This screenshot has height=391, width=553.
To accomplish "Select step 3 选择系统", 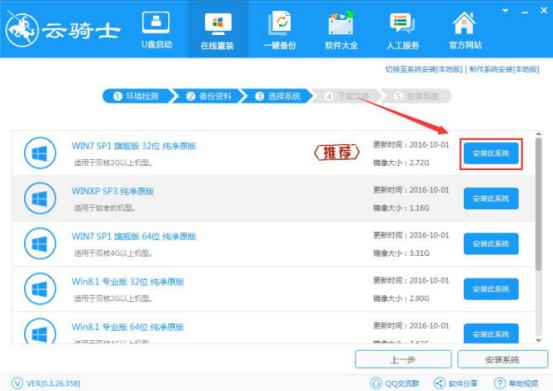I will (278, 96).
